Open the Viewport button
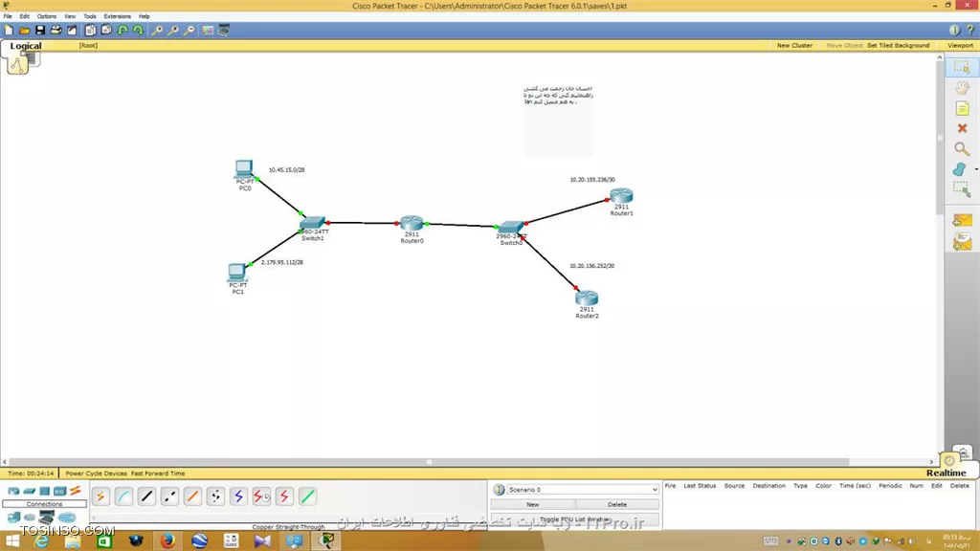This screenshot has height=551, width=980. [960, 46]
